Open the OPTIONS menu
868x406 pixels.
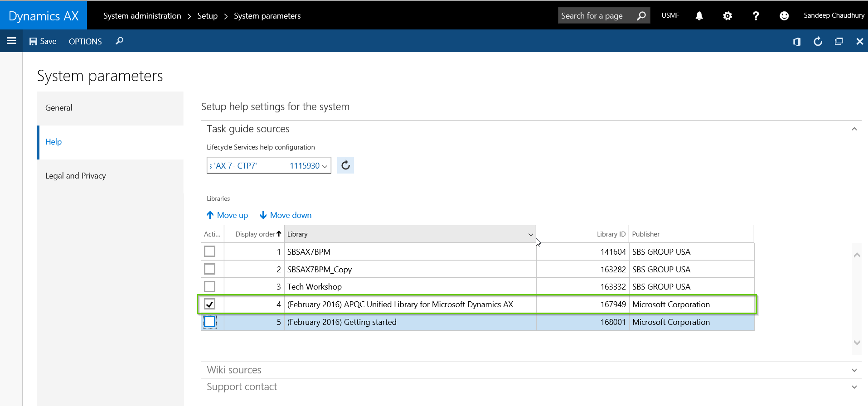click(85, 41)
